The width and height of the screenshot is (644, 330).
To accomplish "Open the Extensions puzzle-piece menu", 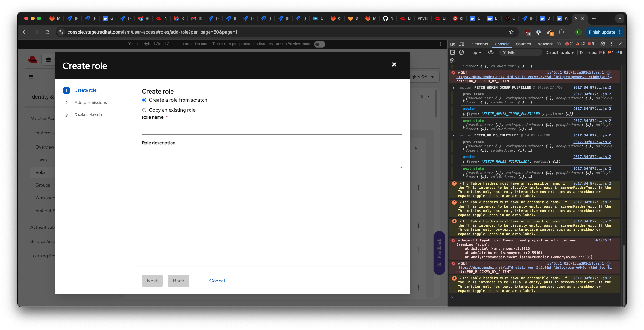I will [x=561, y=32].
